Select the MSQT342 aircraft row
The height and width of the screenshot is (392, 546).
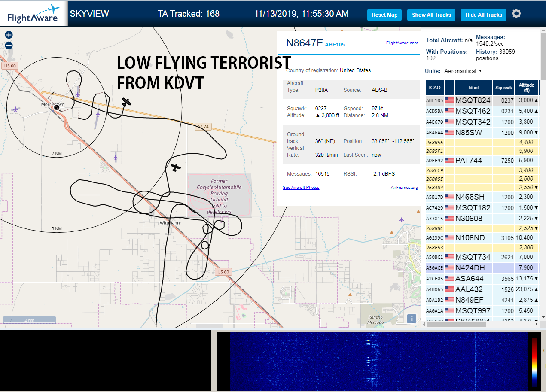482,122
